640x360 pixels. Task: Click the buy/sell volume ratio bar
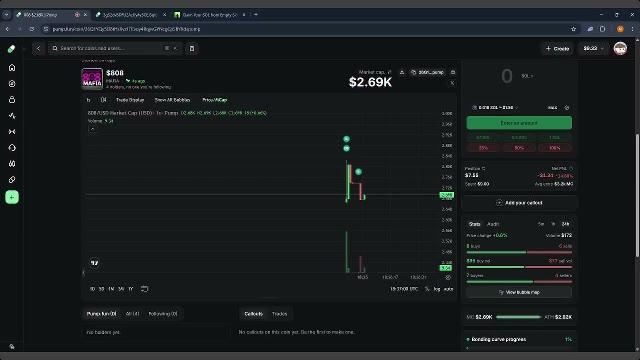tap(519, 267)
